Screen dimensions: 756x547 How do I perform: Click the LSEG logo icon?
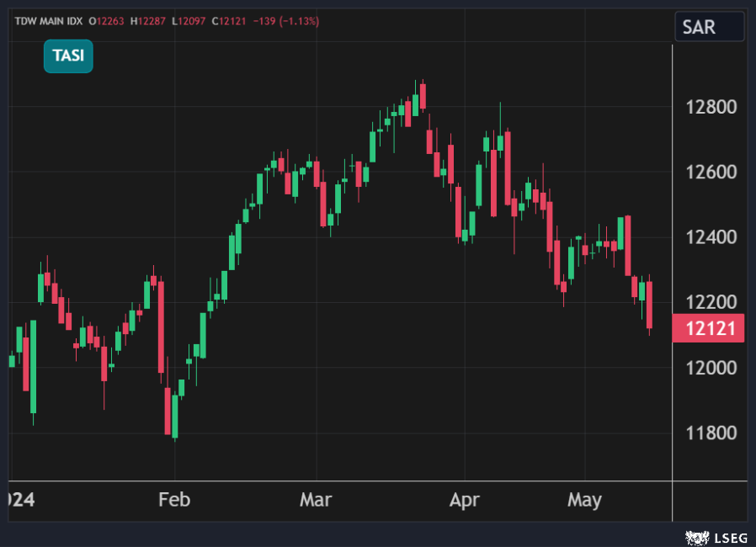[698, 536]
